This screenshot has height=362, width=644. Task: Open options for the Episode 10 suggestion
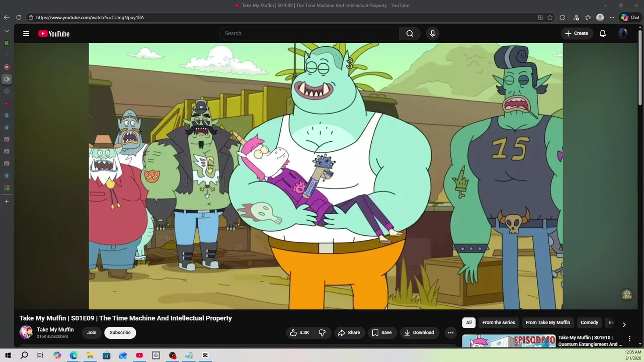coord(629,339)
